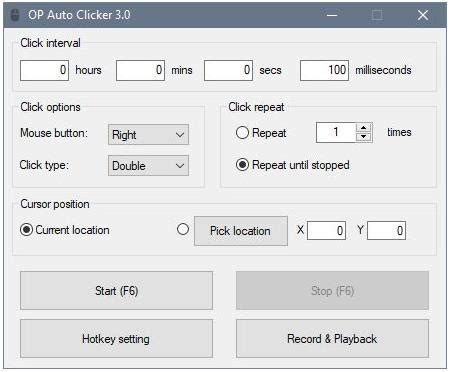The width and height of the screenshot is (451, 372).
Task: Click the Stop (F6) button
Action: (332, 291)
